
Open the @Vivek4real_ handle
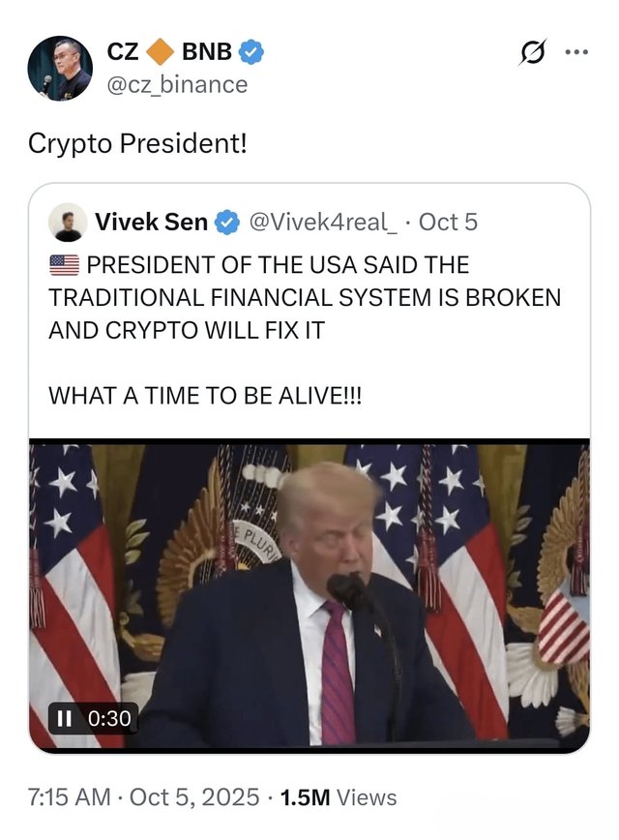pos(323,223)
